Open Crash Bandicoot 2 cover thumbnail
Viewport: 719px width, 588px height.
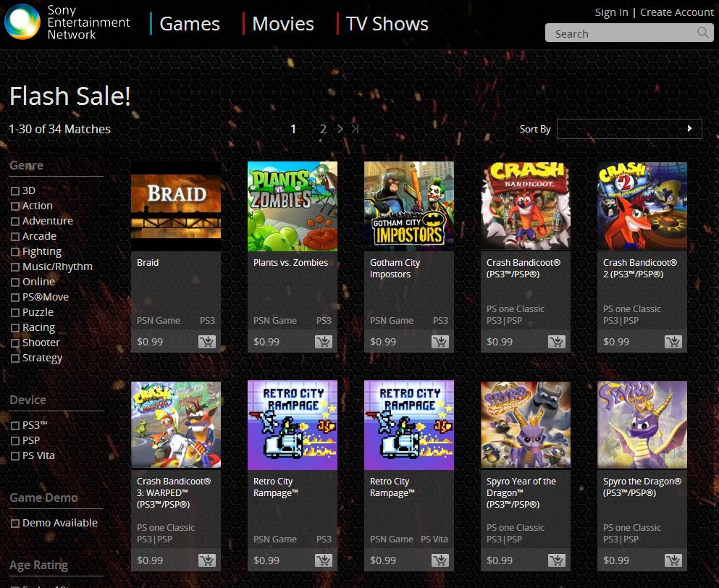642,206
